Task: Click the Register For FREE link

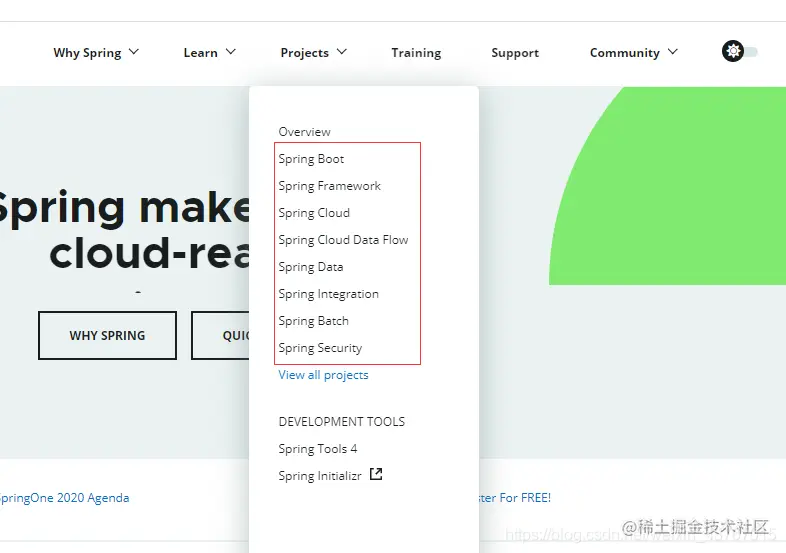Action: (x=514, y=498)
